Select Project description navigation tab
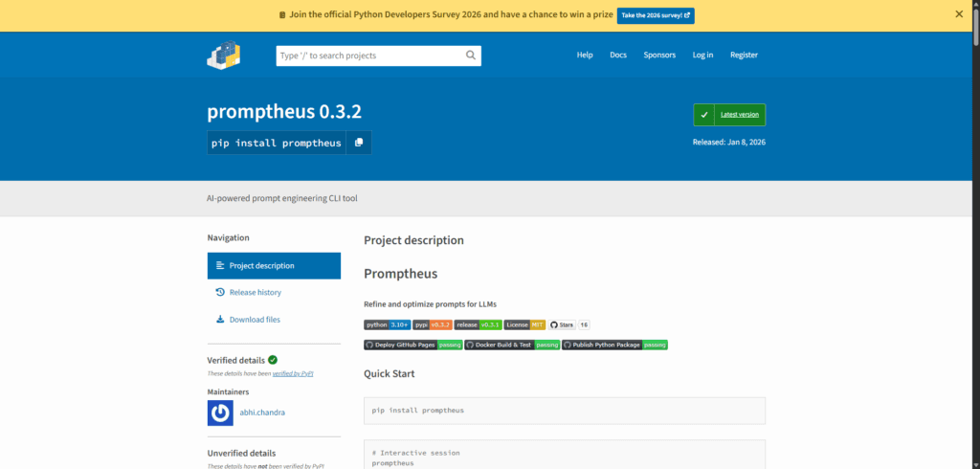Viewport: 980px width, 469px height. (274, 266)
